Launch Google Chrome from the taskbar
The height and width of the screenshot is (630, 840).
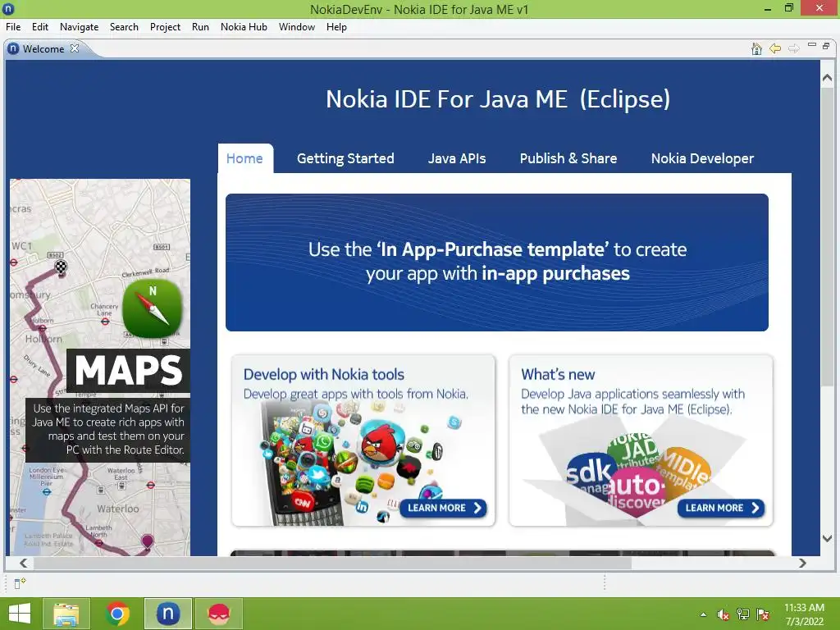click(x=117, y=614)
